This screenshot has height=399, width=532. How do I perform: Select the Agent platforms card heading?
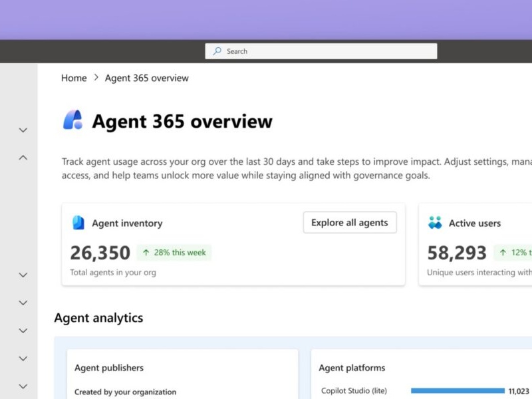click(x=352, y=368)
